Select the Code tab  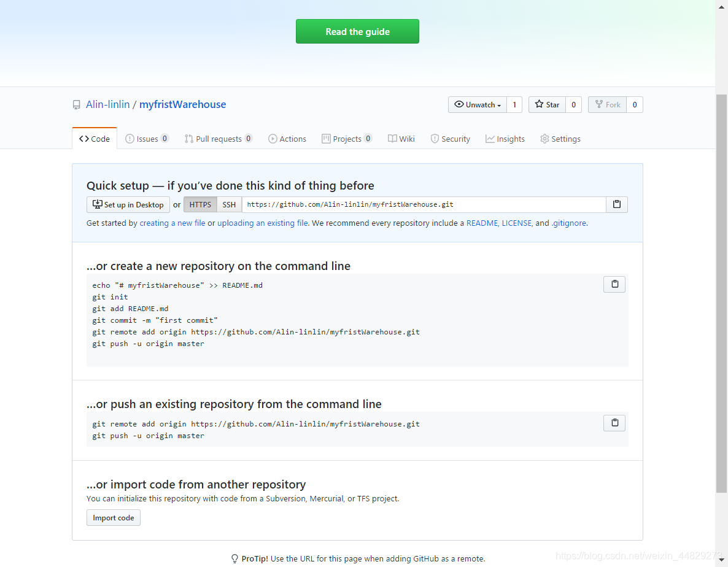point(95,139)
